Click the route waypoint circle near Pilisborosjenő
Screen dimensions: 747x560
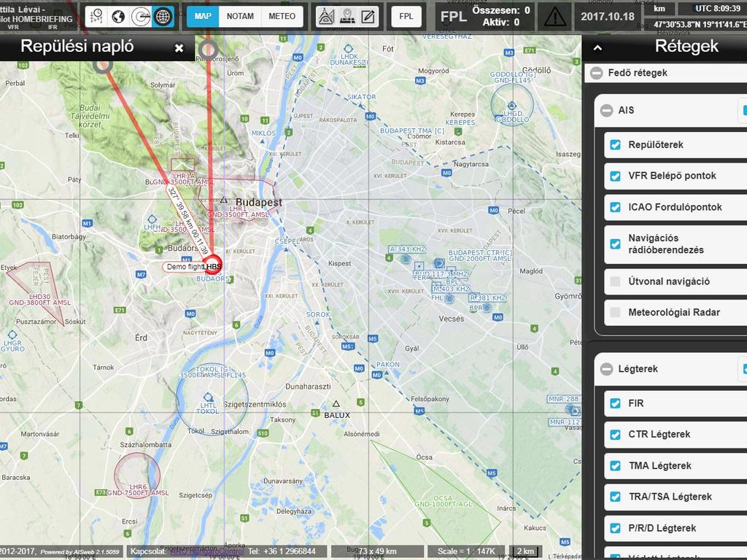208,50
